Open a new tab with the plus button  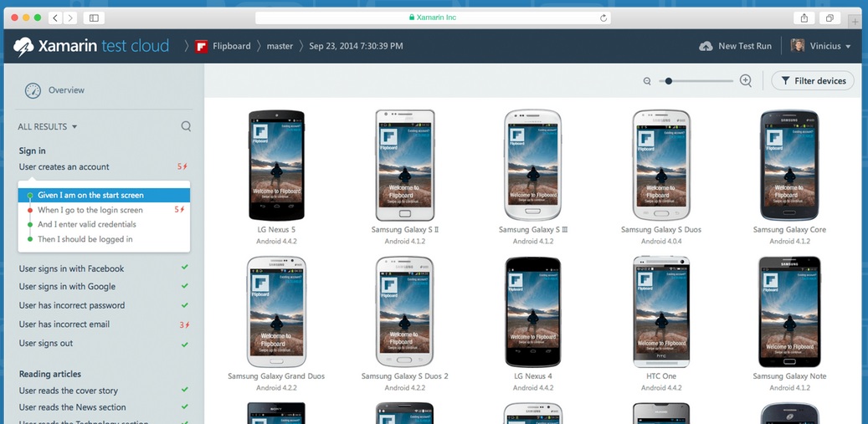point(855,21)
